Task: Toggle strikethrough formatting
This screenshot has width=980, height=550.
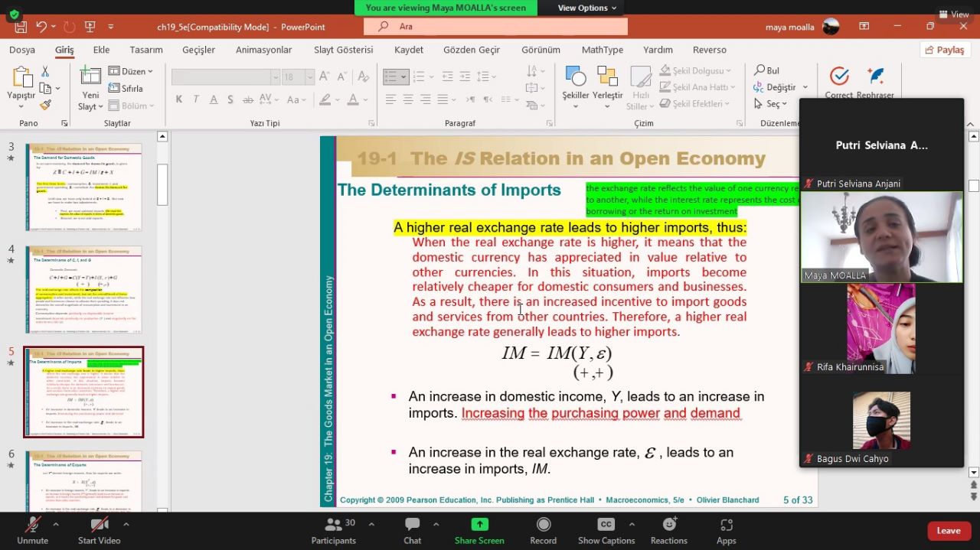Action: coord(247,99)
